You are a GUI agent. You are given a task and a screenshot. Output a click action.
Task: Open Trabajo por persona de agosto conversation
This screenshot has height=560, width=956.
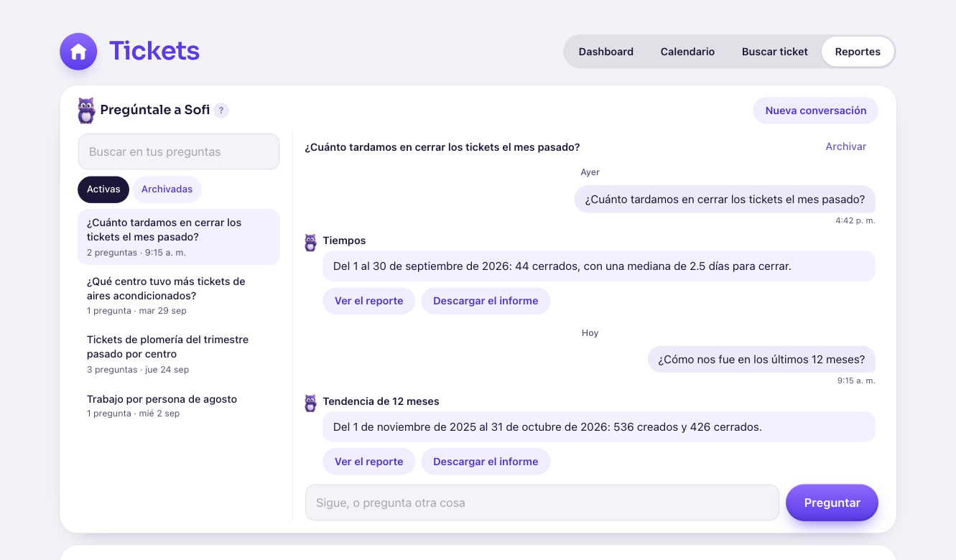coord(179,406)
